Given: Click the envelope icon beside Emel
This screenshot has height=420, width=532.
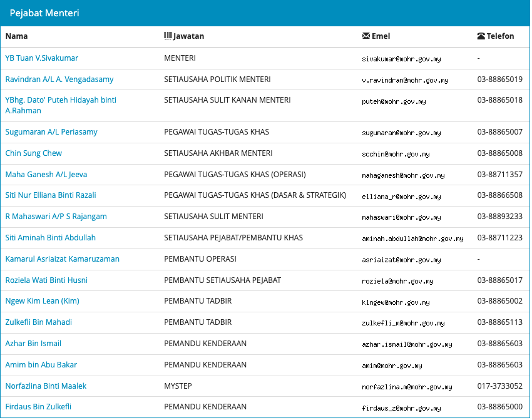Looking at the screenshot, I should click(x=366, y=36).
